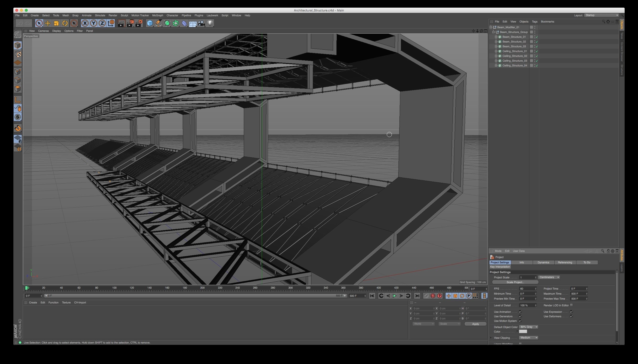Render to Picture Viewer

[x=130, y=23]
